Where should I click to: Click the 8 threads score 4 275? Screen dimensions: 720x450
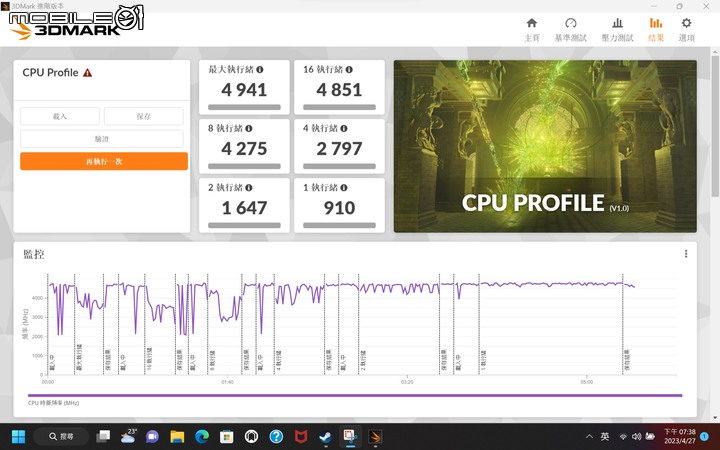(x=244, y=148)
